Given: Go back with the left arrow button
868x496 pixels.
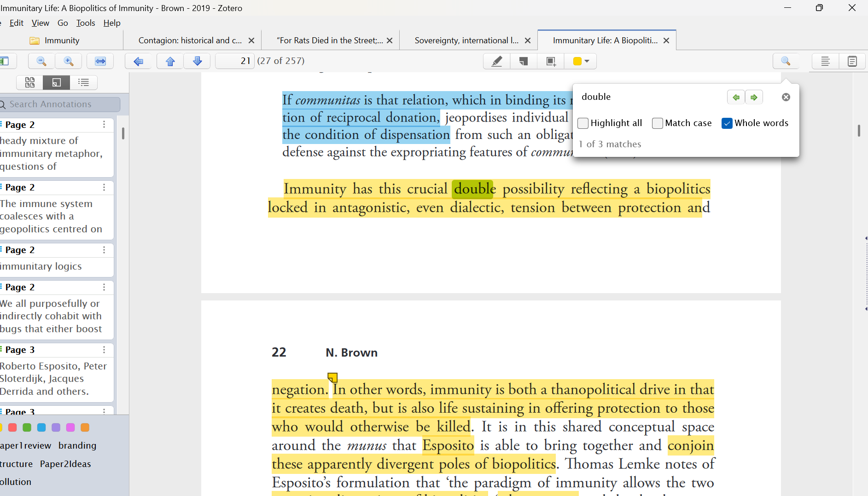Looking at the screenshot, I should [x=138, y=61].
